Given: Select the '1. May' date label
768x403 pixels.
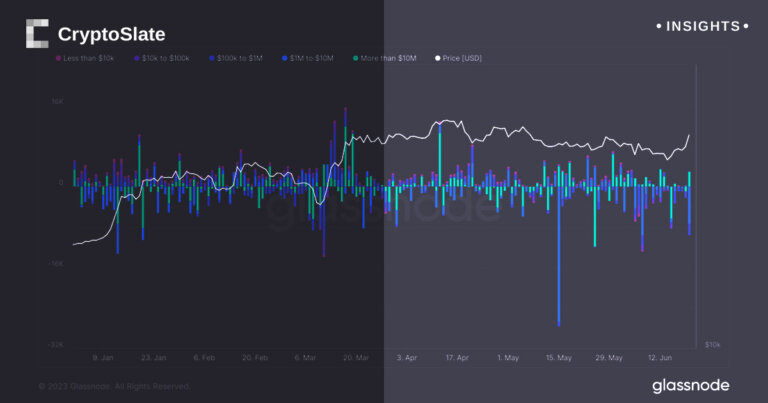Looking at the screenshot, I should 508,358.
